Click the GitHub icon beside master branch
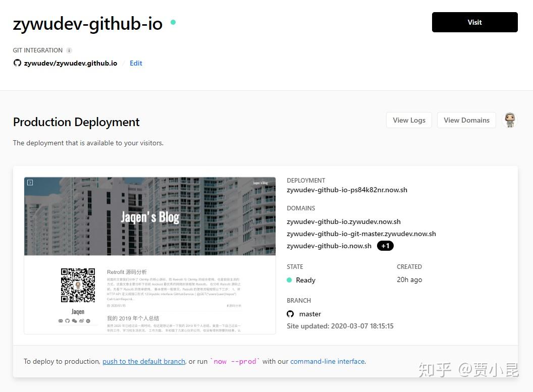The height and width of the screenshot is (392, 533). [x=290, y=314]
